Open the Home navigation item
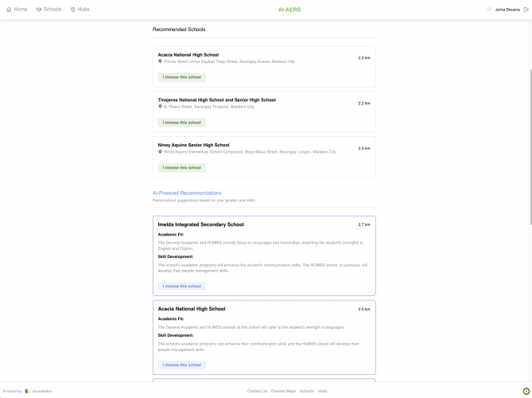Image resolution: width=532 pixels, height=398 pixels. [17, 10]
